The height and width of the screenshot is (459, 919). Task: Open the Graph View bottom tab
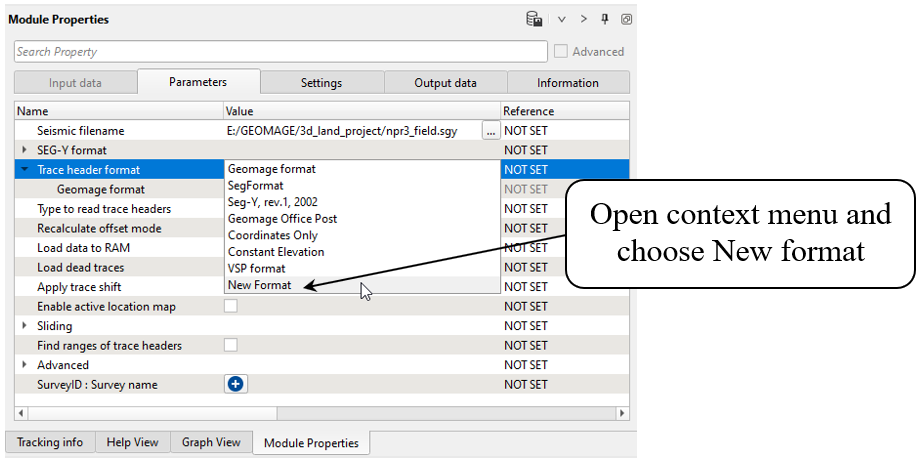click(x=211, y=442)
